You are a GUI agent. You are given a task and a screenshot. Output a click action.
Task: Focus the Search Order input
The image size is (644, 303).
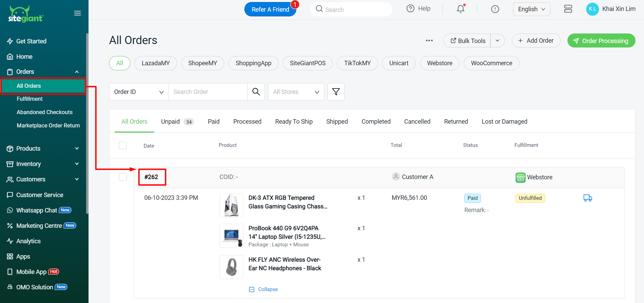[x=208, y=92]
